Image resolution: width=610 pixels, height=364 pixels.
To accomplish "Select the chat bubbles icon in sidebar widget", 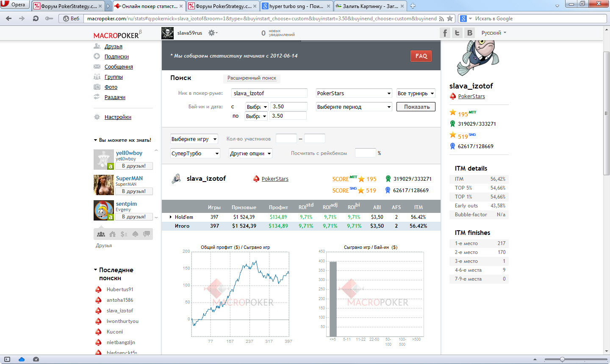I will [147, 234].
